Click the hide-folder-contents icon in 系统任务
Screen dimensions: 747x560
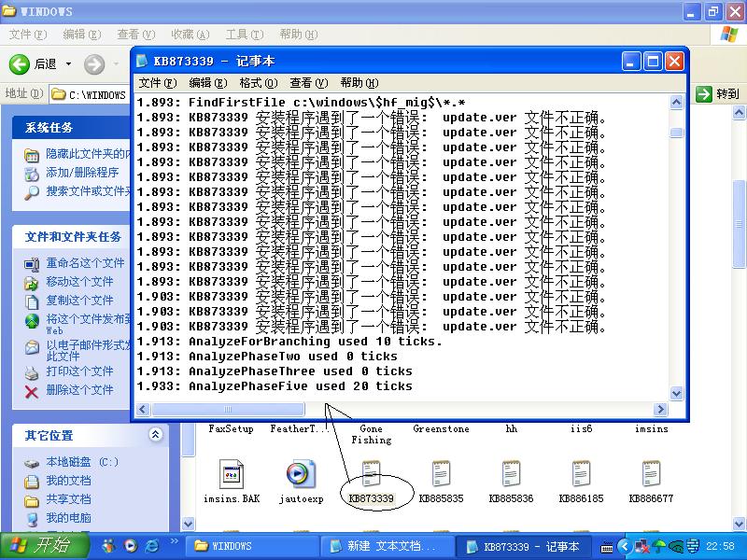click(32, 155)
